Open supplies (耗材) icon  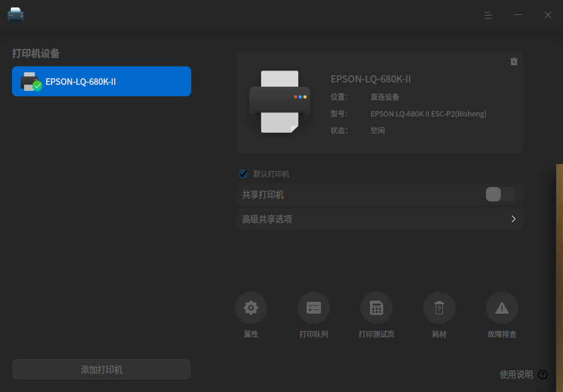[x=439, y=308]
